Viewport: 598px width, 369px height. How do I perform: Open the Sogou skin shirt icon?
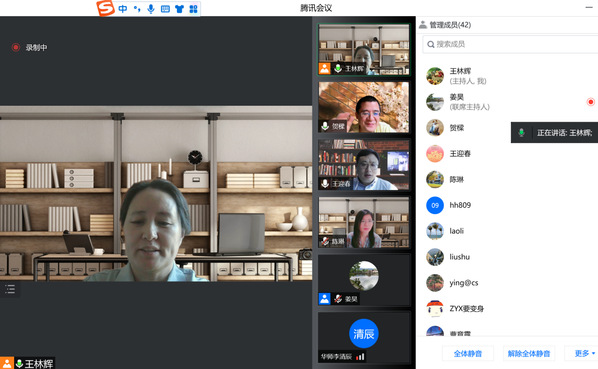point(179,9)
